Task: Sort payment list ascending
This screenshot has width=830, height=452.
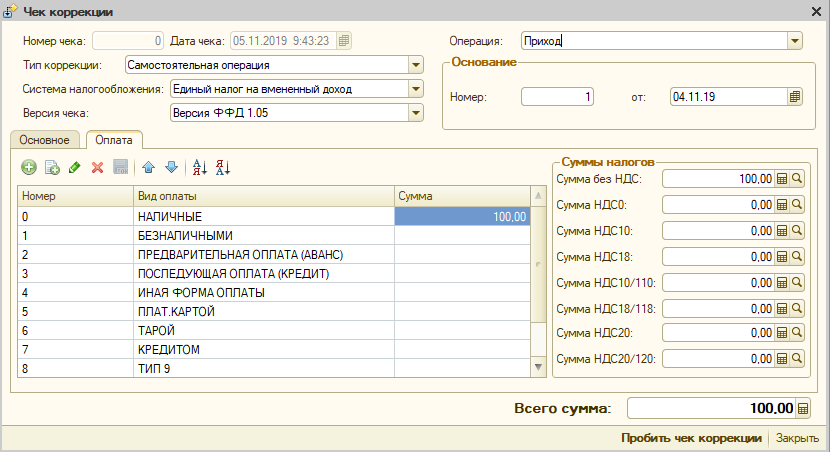Action: pos(199,167)
